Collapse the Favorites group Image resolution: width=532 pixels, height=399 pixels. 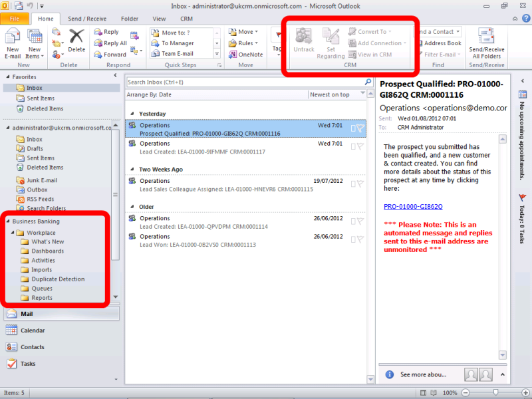(8, 77)
